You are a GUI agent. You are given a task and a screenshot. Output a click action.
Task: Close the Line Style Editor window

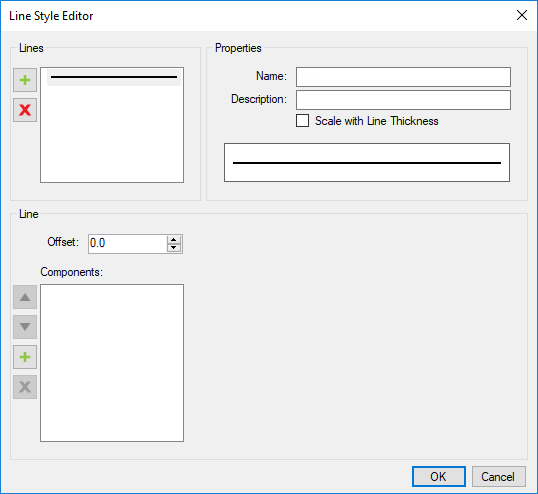click(522, 15)
